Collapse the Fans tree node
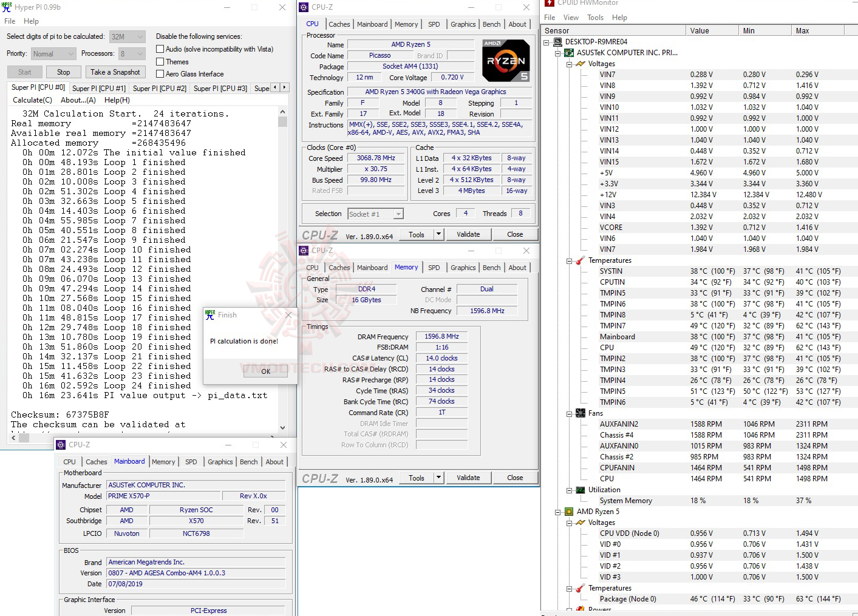This screenshot has height=616, width=858. (569, 413)
